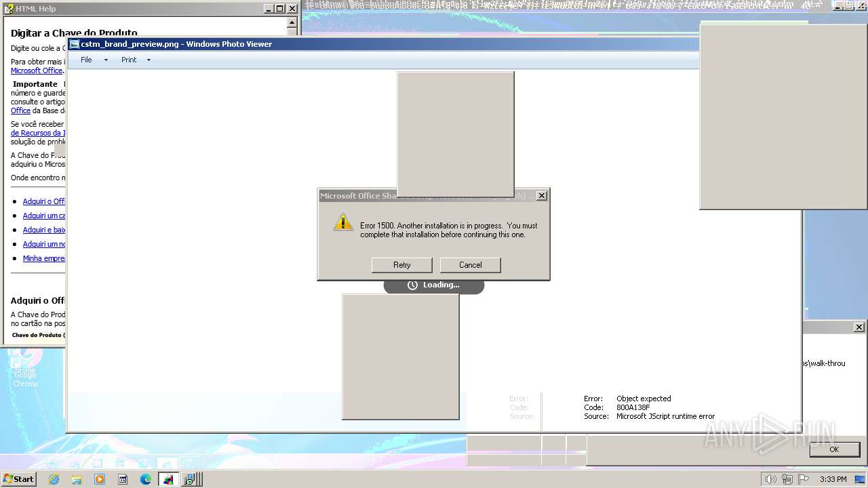
Task: Click Retry in the Error 1500 dialog
Action: pyautogui.click(x=401, y=265)
